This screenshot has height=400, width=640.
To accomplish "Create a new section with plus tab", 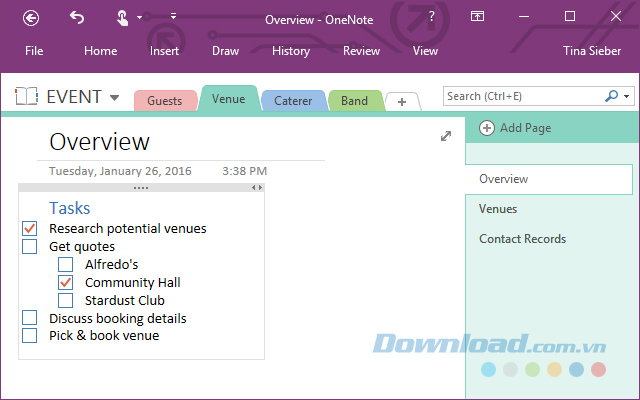I will (x=402, y=102).
